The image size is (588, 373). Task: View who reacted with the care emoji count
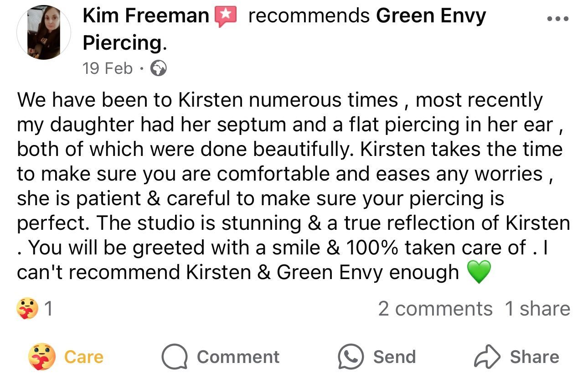coord(35,309)
